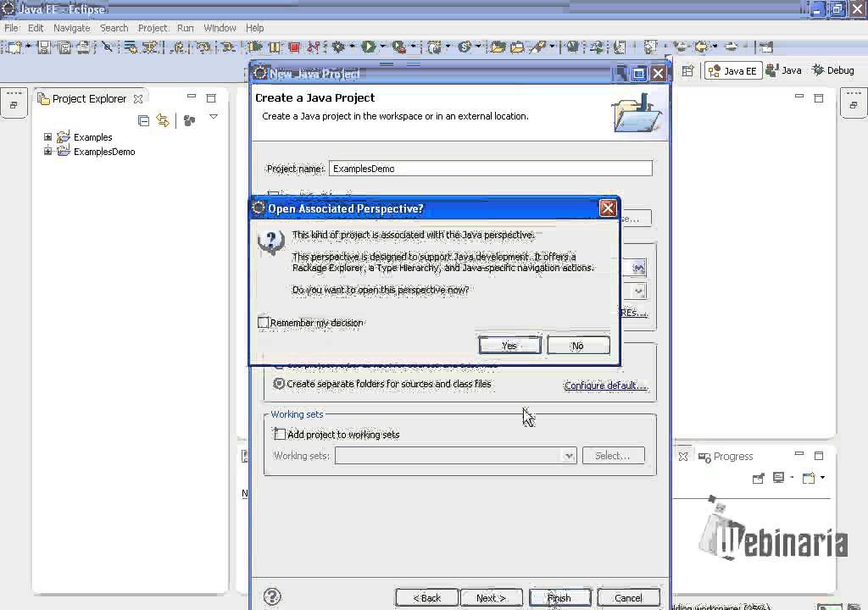Click the Search flashlight toolbar icon

(x=537, y=47)
